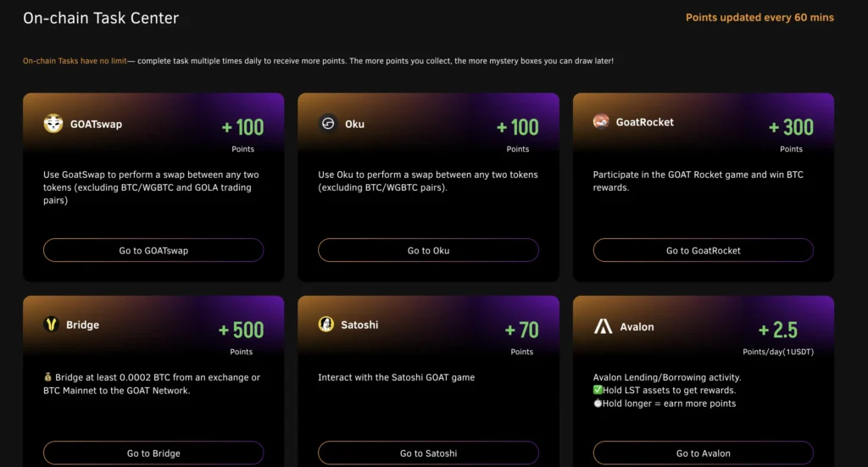Viewport: 868px width, 467px height.
Task: Click the stopwatch emoji beside Hold longer
Action: [598, 403]
